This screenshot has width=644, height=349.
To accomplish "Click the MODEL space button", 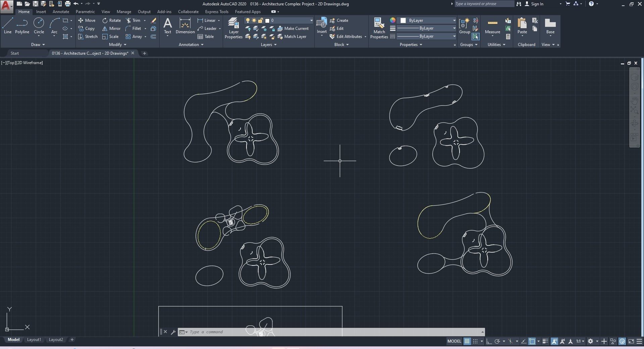I will point(454,341).
